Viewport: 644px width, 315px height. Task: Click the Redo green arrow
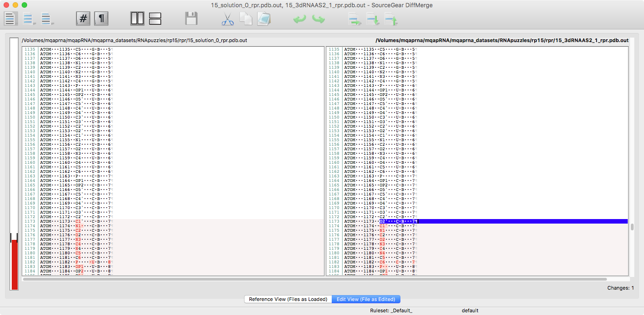[318, 19]
